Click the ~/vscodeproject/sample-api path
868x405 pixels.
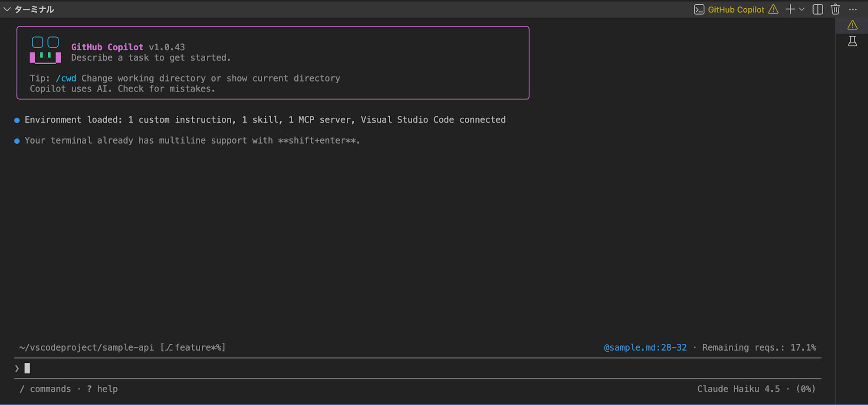[86, 348]
